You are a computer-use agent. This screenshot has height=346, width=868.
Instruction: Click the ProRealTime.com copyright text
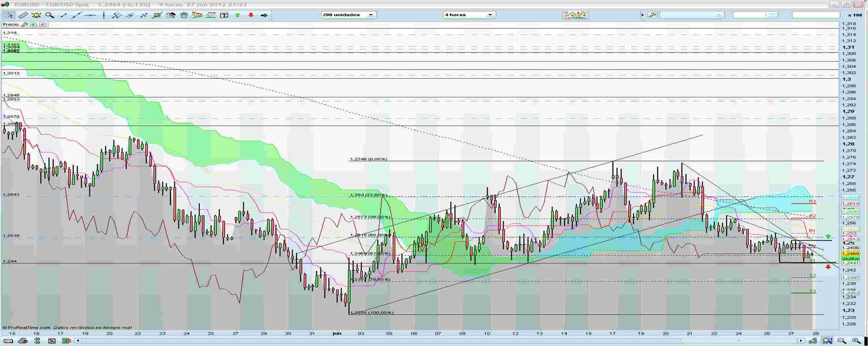pyautogui.click(x=26, y=328)
